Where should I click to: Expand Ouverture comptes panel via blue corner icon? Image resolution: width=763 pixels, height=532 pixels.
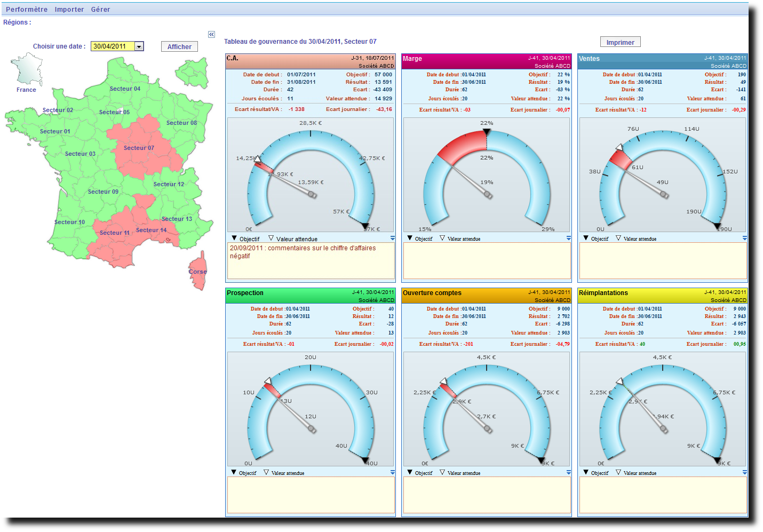click(569, 472)
